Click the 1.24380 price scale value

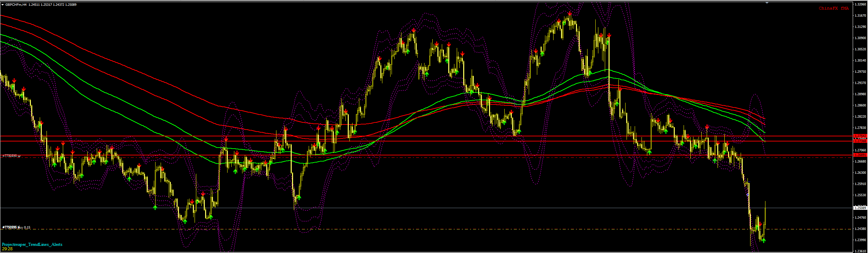(x=861, y=229)
